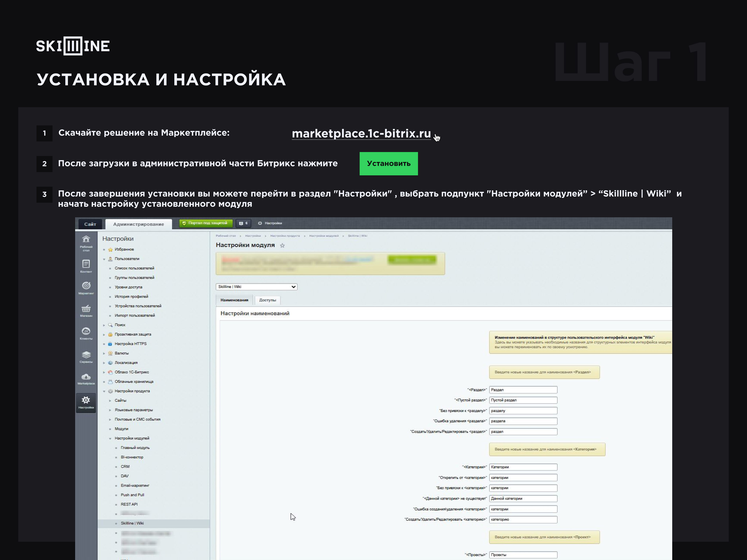Screen dimensions: 747x560
Task: Open the marketplace.1c-bitrix.ru link
Action: 361,134
